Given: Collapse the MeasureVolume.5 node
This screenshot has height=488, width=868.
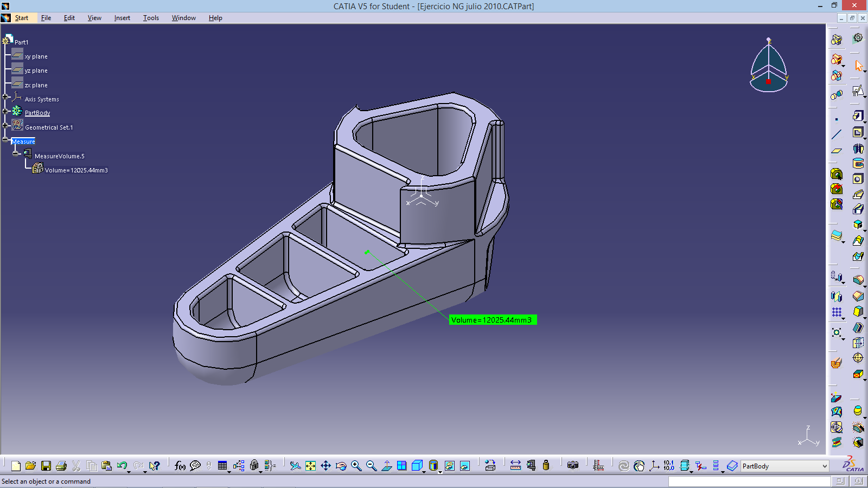Looking at the screenshot, I should pos(16,153).
